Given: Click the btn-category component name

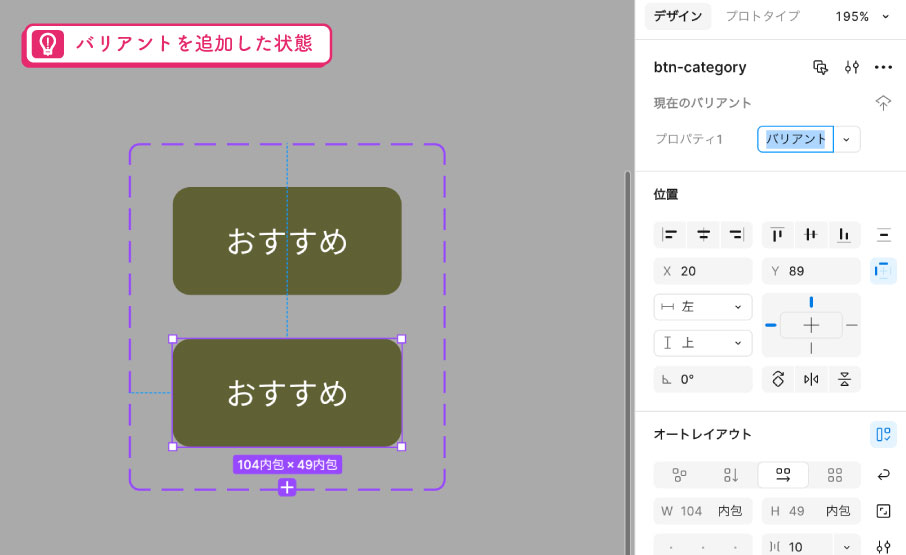Looking at the screenshot, I should click(x=700, y=68).
